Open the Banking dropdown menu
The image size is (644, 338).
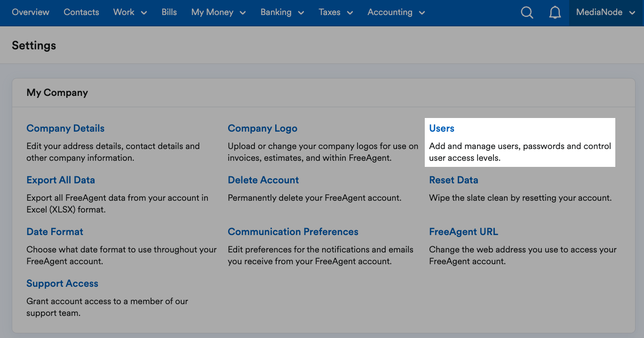pos(282,13)
